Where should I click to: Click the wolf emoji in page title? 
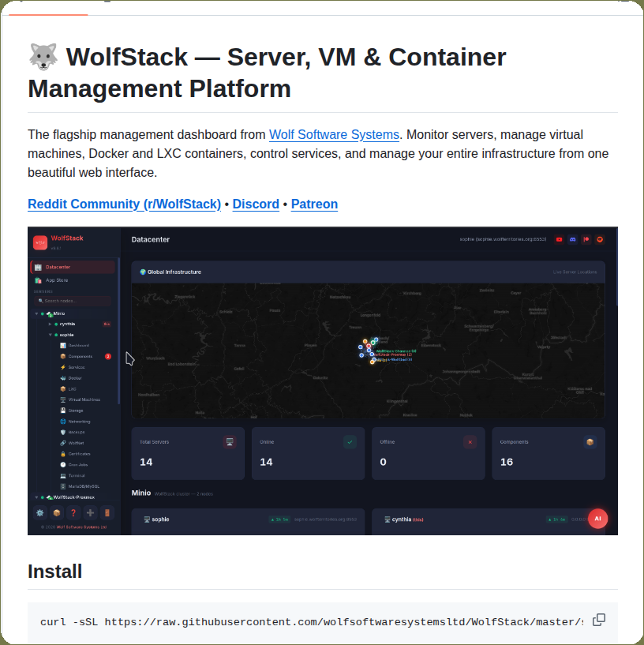[x=43, y=56]
